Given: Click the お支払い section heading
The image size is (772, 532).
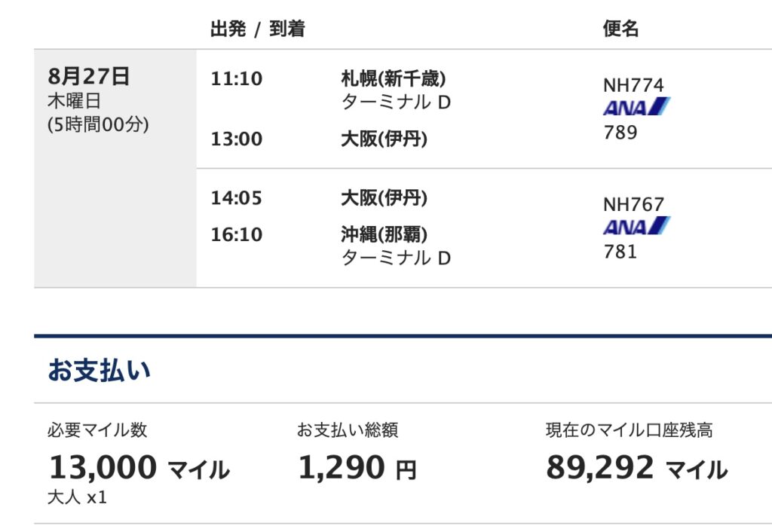Looking at the screenshot, I should coord(99,370).
